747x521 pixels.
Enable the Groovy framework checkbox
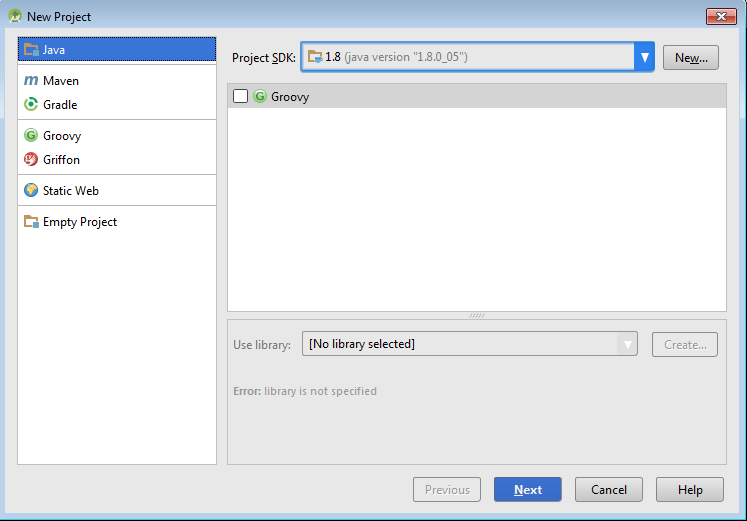(241, 96)
